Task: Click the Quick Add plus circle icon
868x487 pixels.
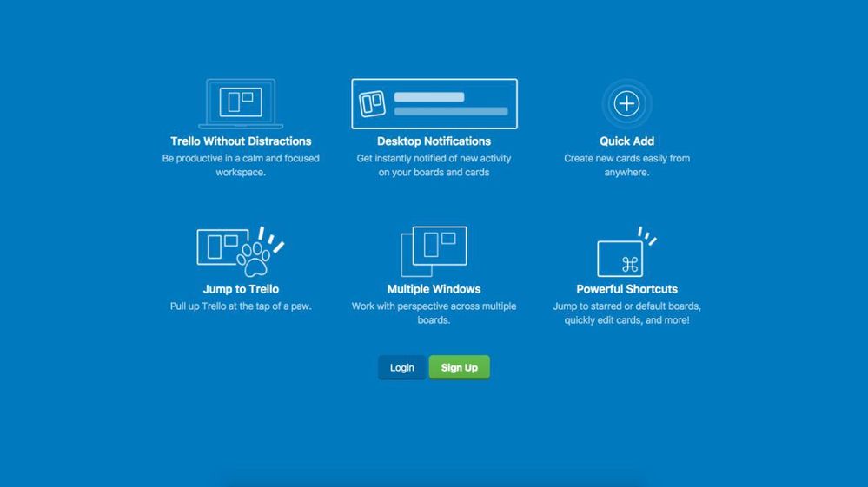Action: click(626, 103)
